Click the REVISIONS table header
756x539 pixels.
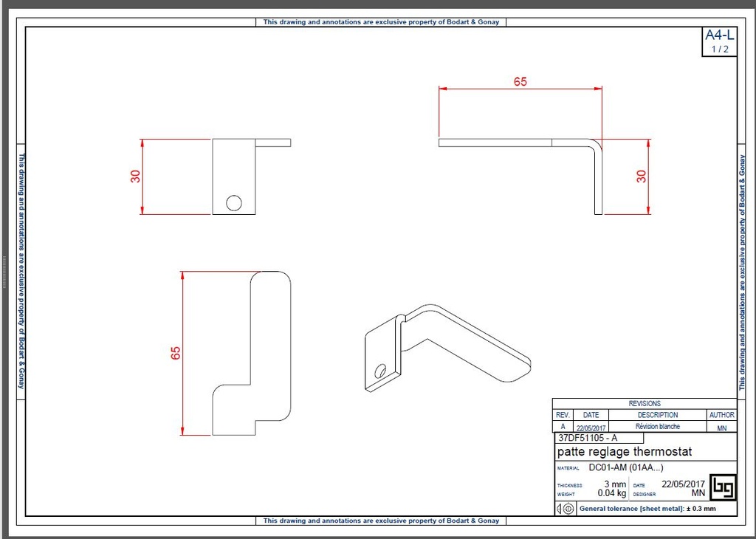point(644,403)
